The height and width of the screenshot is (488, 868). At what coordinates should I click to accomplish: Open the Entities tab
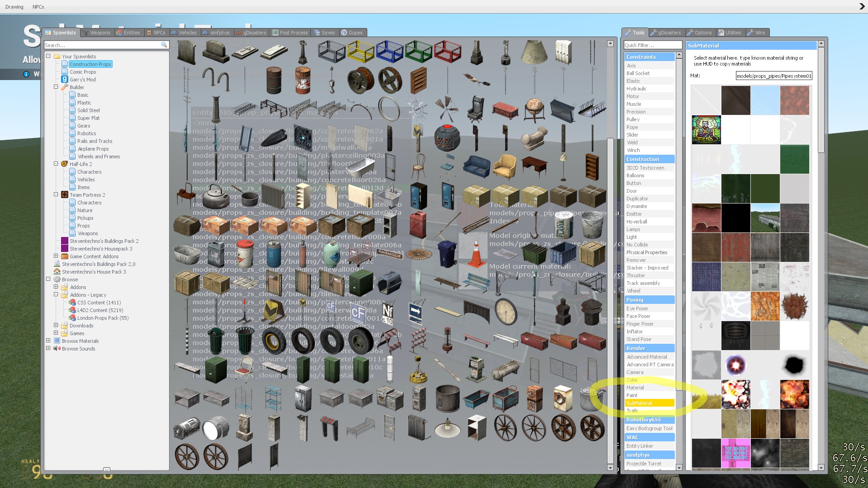128,33
